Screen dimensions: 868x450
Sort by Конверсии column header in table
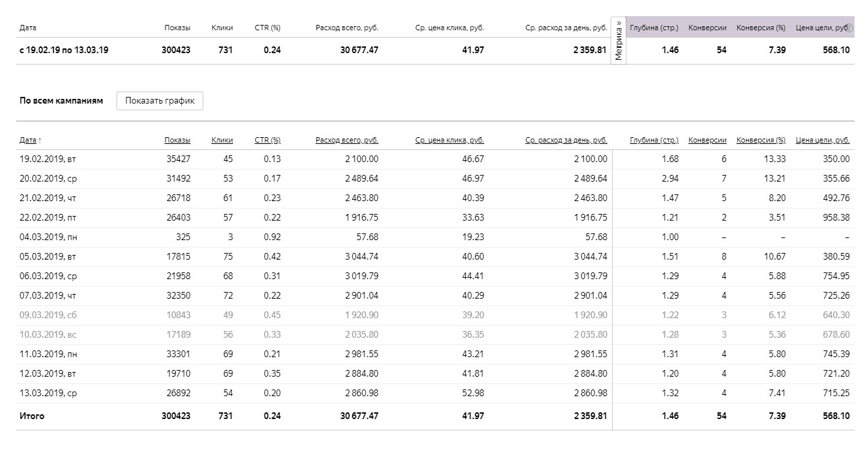(x=707, y=141)
